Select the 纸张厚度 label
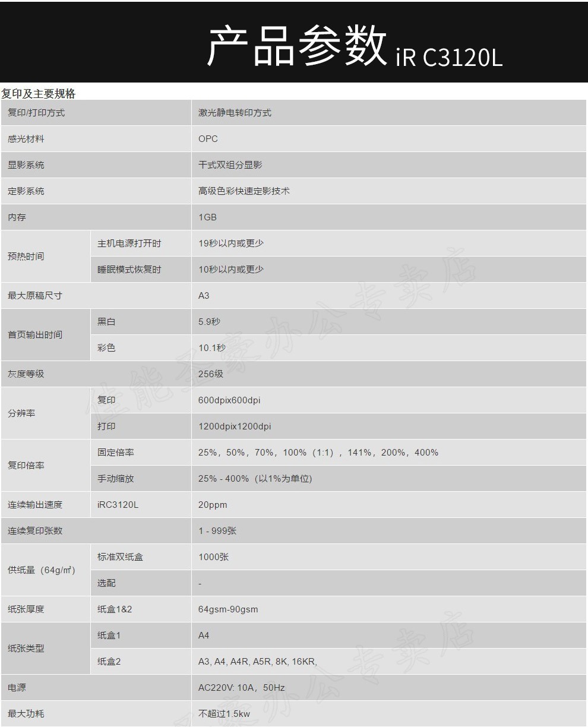 (x=26, y=609)
